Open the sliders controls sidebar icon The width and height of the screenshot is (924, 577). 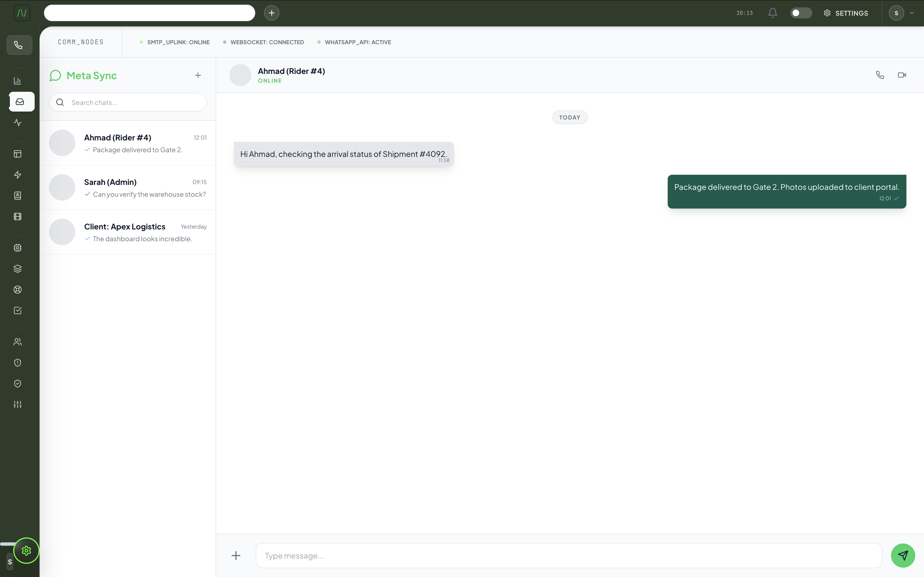click(18, 404)
